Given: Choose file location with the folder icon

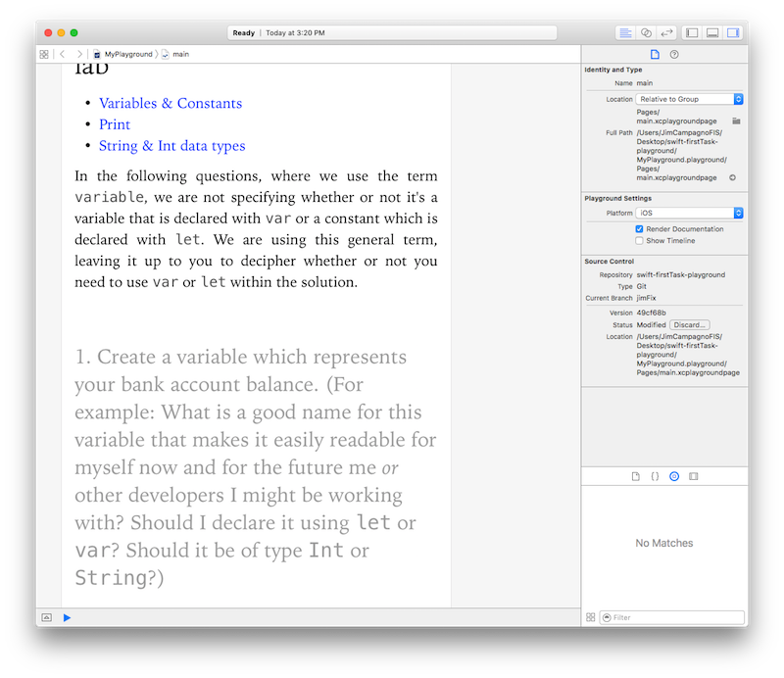Looking at the screenshot, I should click(736, 121).
